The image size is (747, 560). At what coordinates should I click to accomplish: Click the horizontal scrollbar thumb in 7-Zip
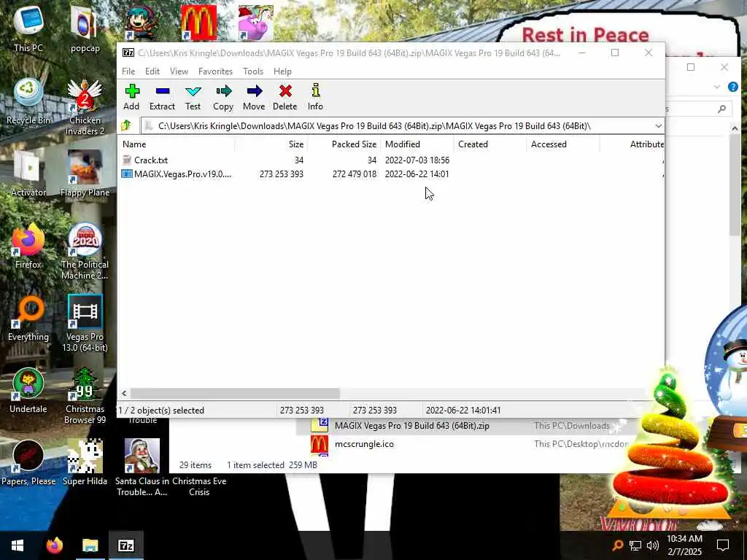(235, 393)
